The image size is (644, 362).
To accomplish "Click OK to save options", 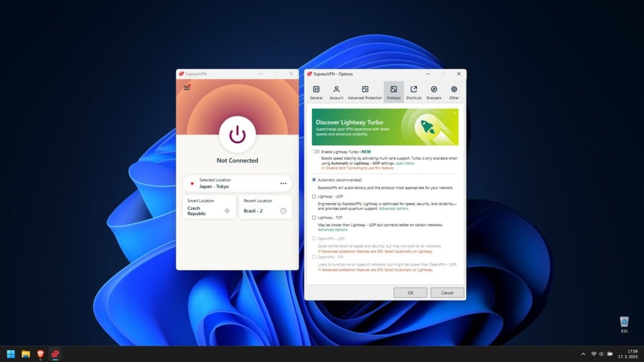I will click(410, 292).
